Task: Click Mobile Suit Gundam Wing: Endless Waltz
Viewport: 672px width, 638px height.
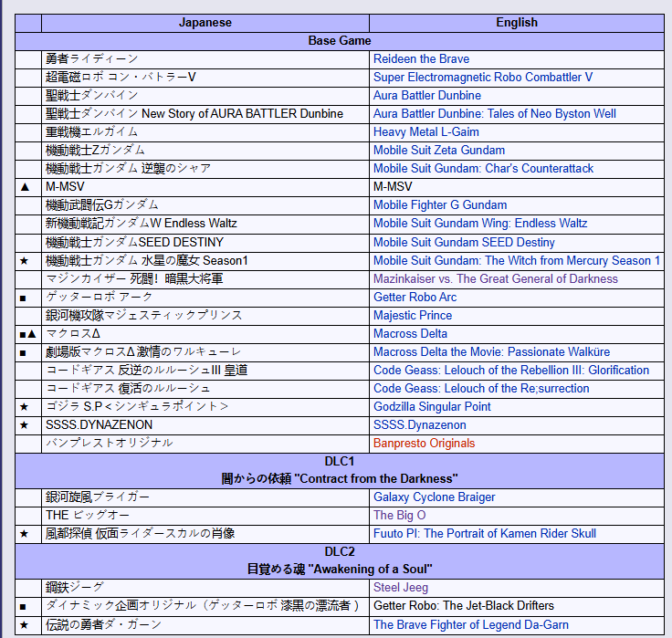Action: 480,224
